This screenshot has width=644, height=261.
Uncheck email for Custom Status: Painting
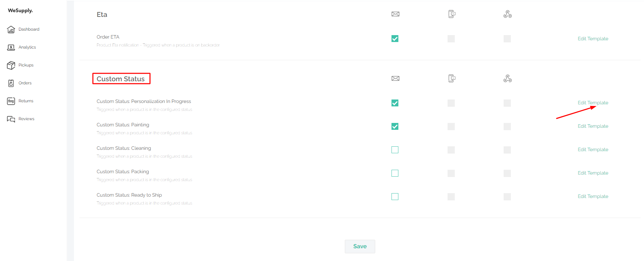tap(395, 126)
